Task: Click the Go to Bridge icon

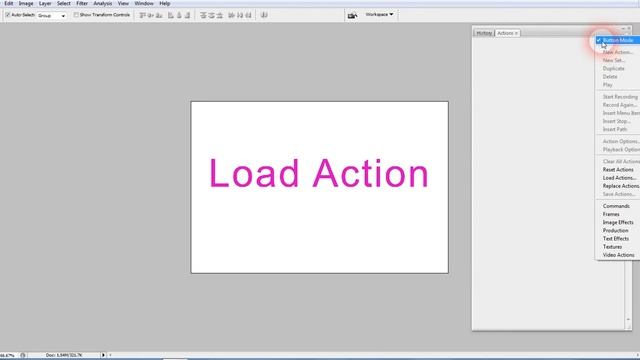Action: coord(352,16)
